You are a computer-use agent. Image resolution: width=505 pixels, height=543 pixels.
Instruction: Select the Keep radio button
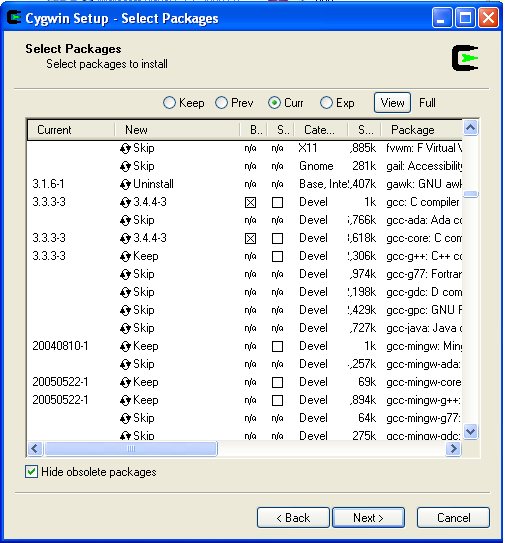coord(169,103)
